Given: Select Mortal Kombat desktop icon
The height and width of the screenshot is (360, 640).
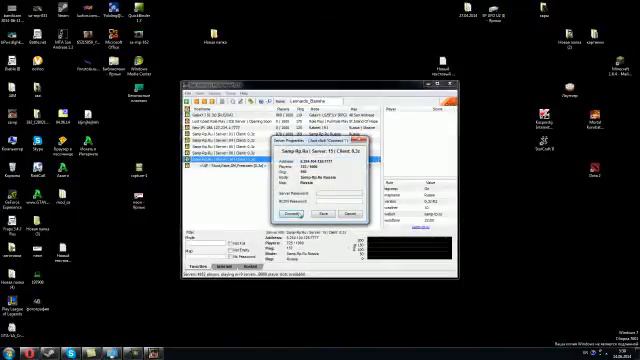Looking at the screenshot, I should 595,119.
